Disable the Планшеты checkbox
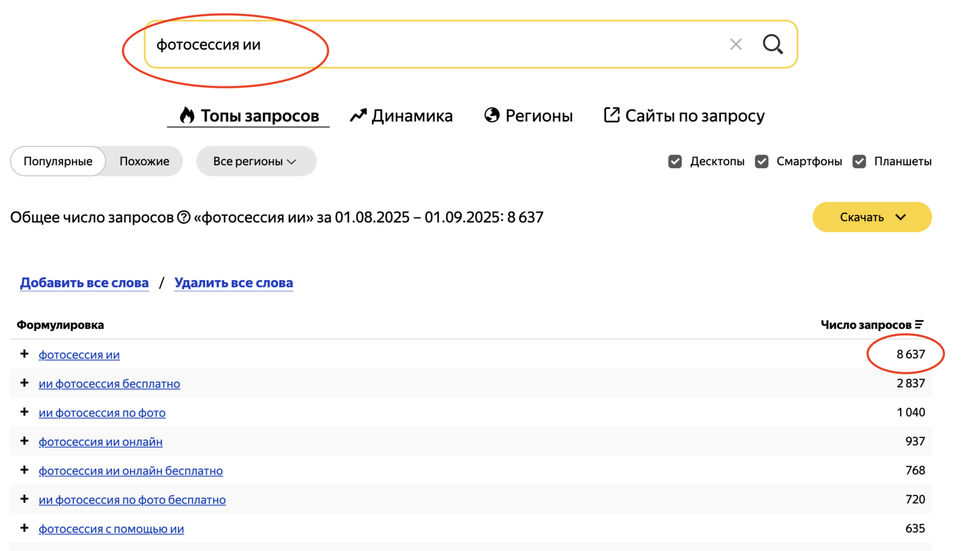The width and height of the screenshot is (980, 551). (859, 162)
